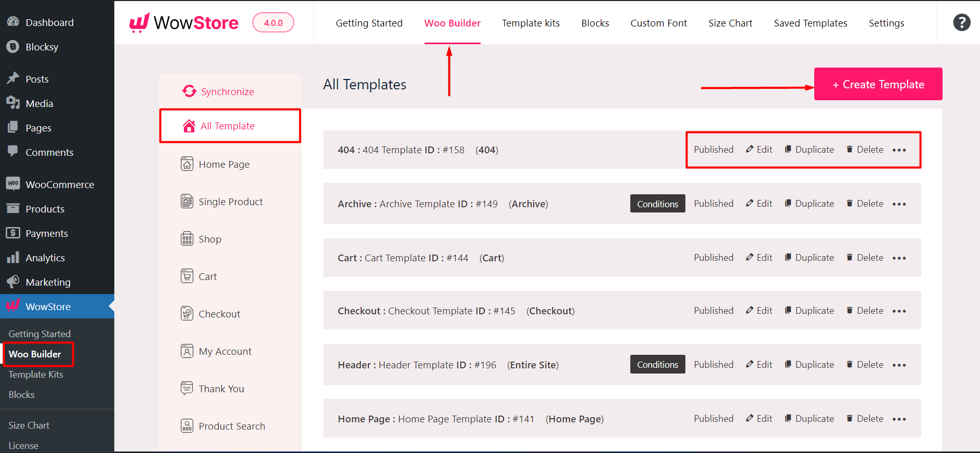Open the help question mark icon
This screenshot has height=453, width=980.
(x=962, y=22)
